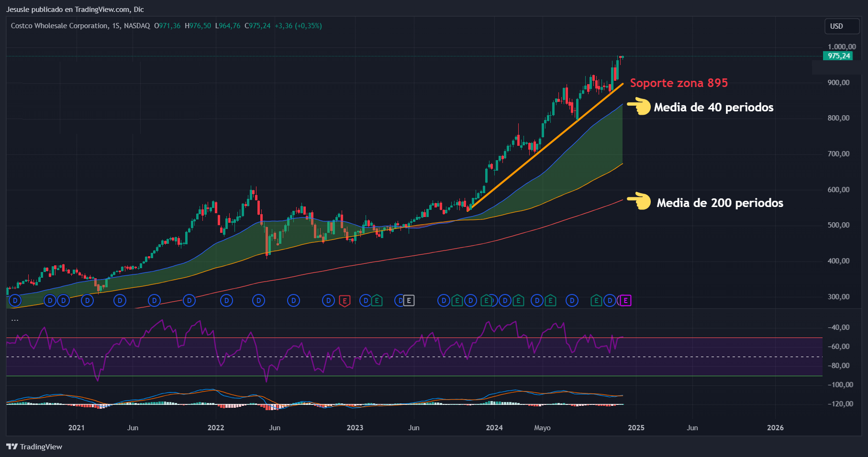Click the Mayo label on time axis

pyautogui.click(x=542, y=428)
